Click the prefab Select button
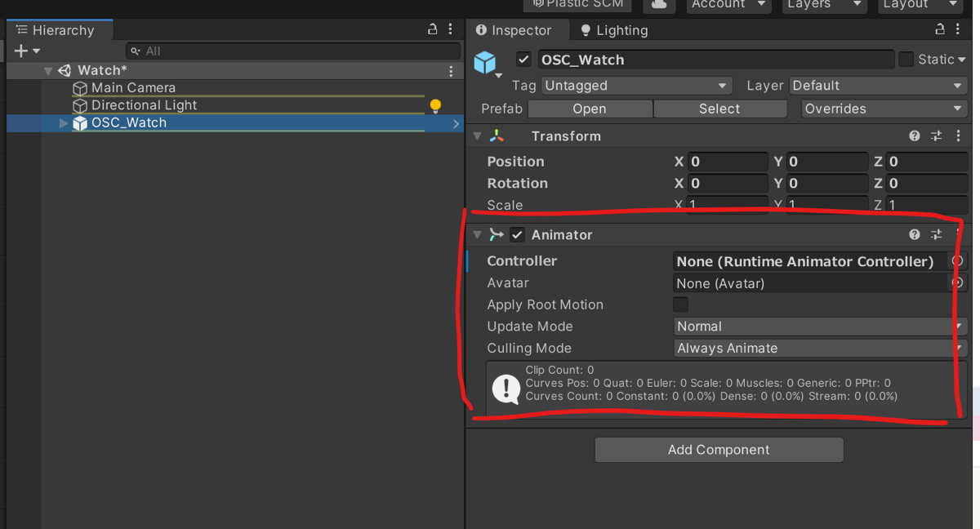This screenshot has height=529, width=980. point(719,109)
